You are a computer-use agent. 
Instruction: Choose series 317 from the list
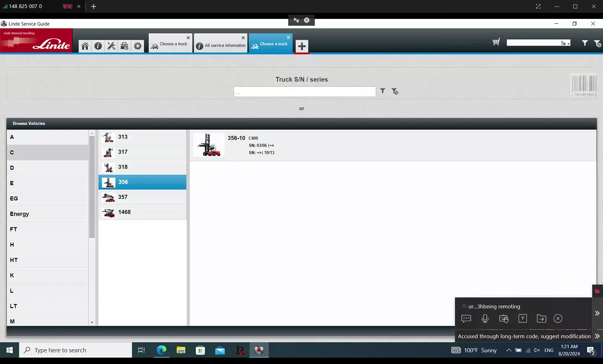[143, 152]
